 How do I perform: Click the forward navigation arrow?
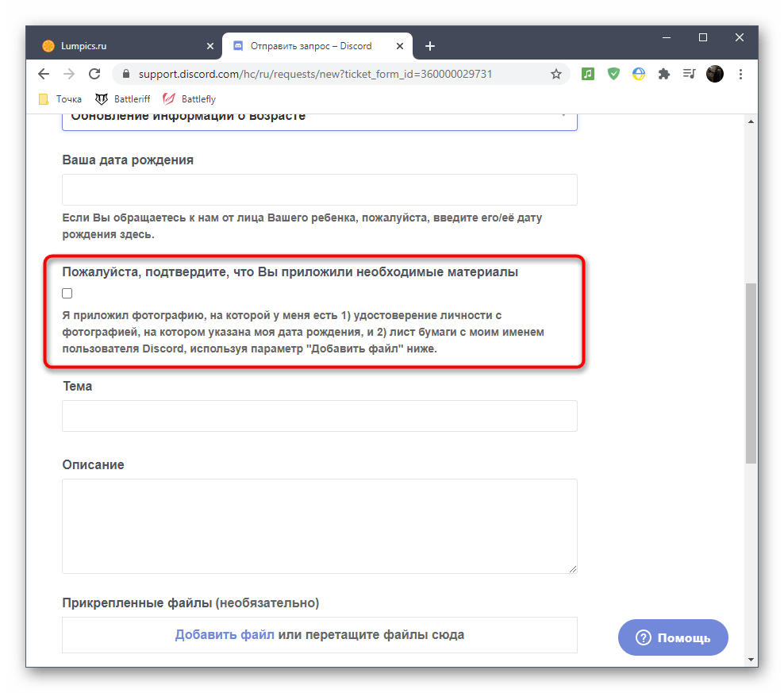point(69,74)
